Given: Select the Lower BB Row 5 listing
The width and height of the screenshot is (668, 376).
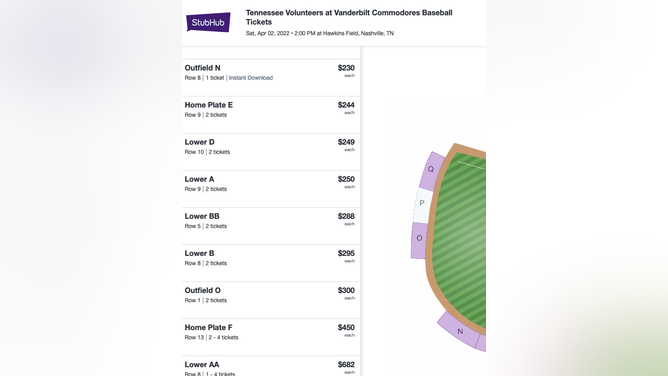Looking at the screenshot, I should [271, 226].
